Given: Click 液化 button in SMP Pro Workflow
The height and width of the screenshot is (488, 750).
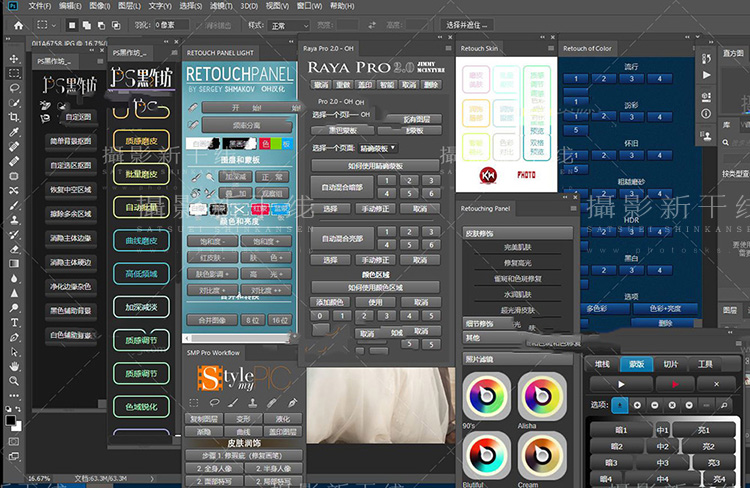Looking at the screenshot, I should click(x=282, y=419).
